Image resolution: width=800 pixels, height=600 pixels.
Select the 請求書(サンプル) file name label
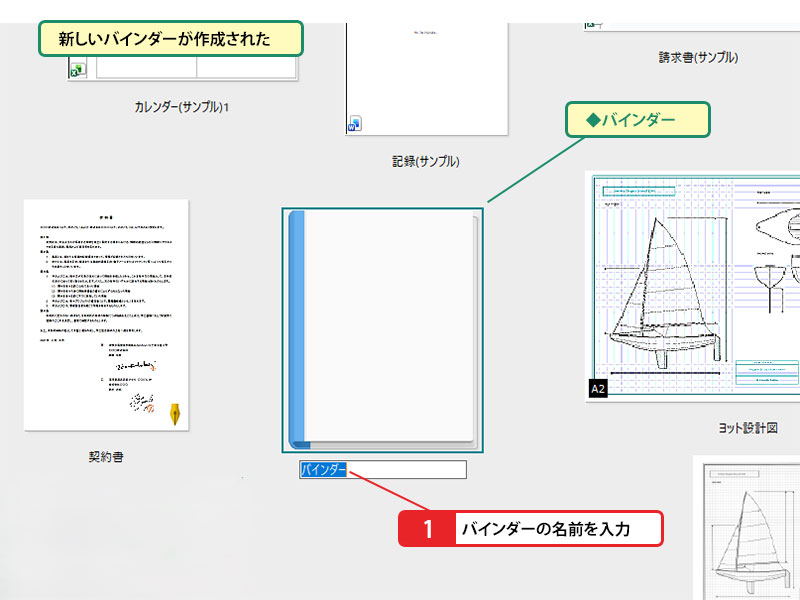tap(698, 57)
